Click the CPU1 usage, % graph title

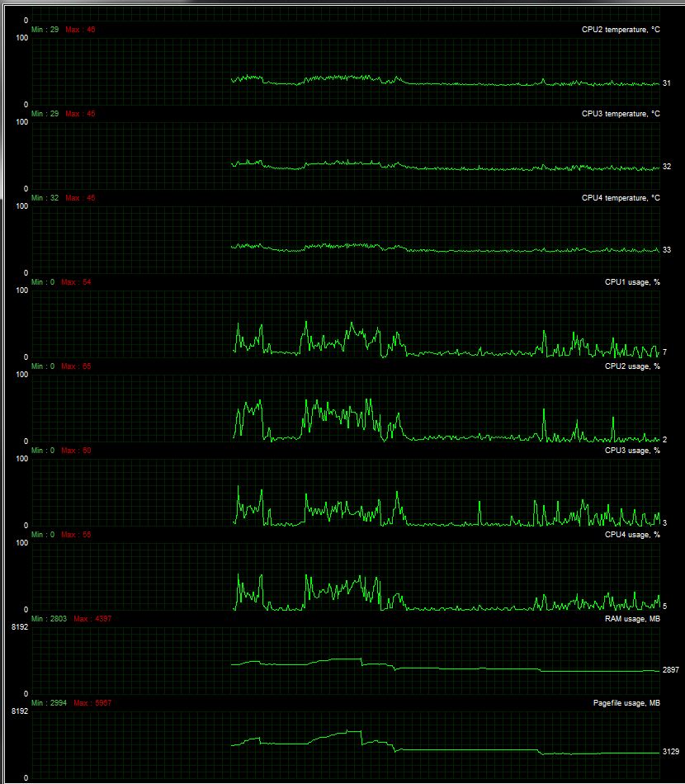point(632,282)
